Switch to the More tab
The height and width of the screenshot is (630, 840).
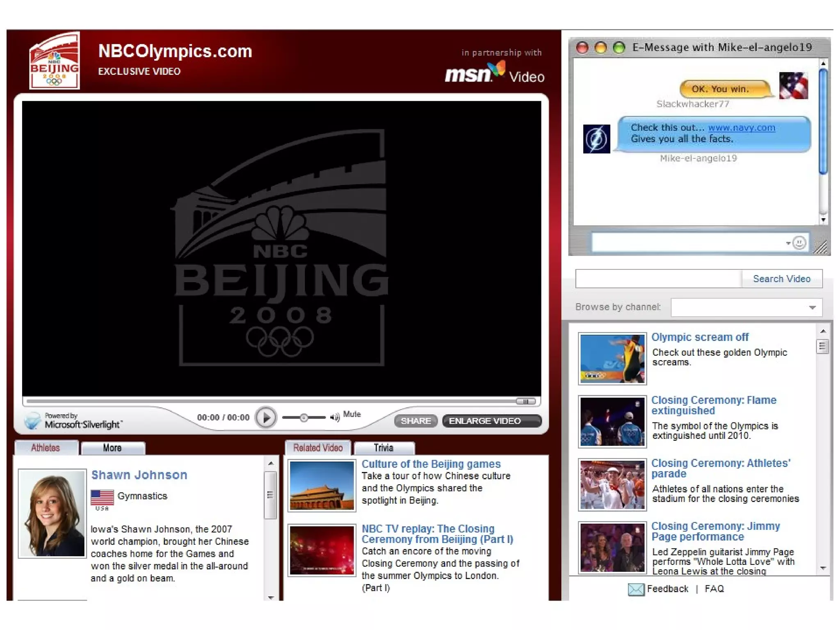pos(112,448)
